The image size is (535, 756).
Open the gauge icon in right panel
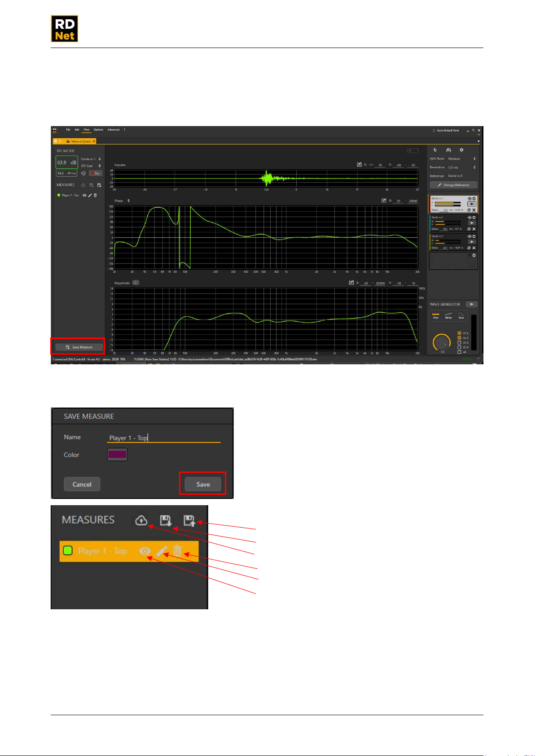pos(448,150)
